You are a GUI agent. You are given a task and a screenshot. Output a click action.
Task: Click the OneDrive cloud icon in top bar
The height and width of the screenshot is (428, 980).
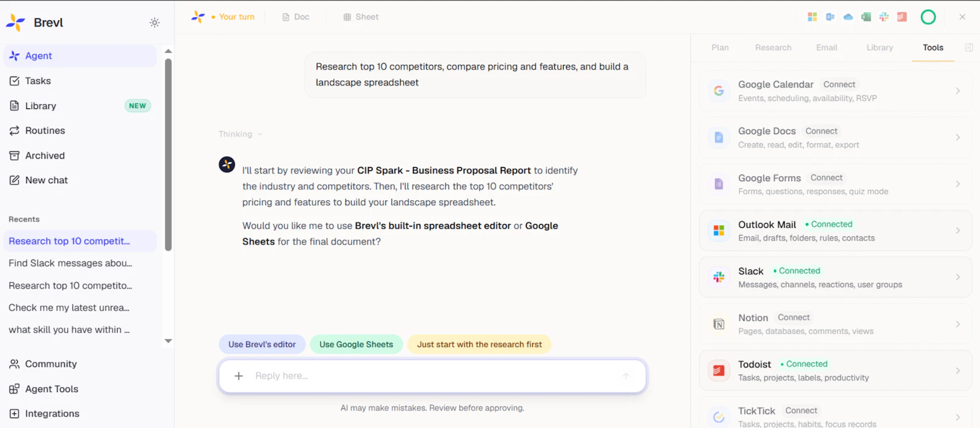(848, 17)
